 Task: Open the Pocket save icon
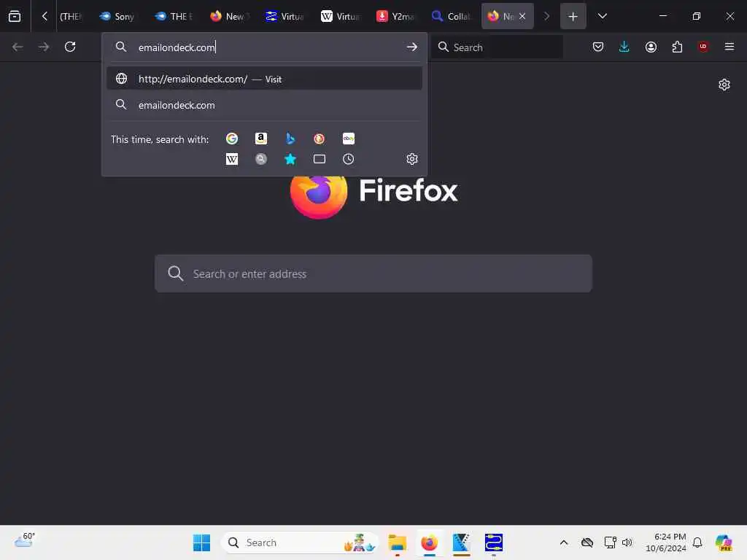pos(598,47)
